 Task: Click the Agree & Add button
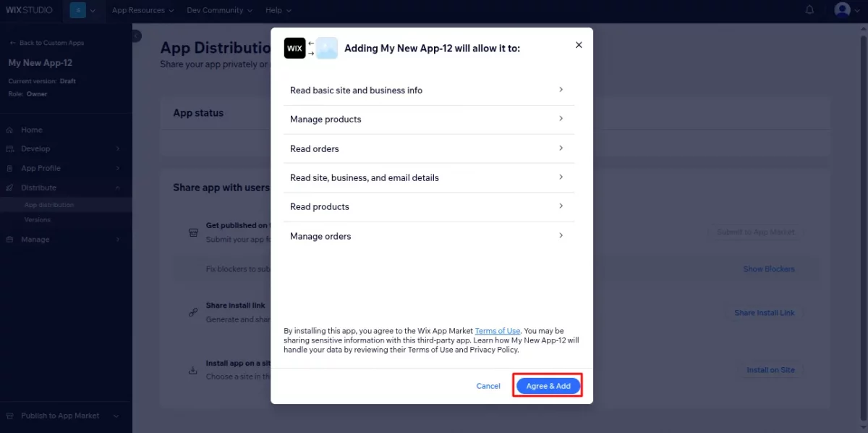(548, 386)
